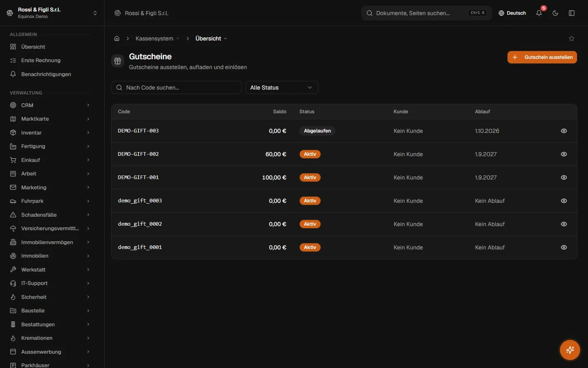Click the Schadensfälle warning icon
Image resolution: width=588 pixels, height=368 pixels.
13,215
